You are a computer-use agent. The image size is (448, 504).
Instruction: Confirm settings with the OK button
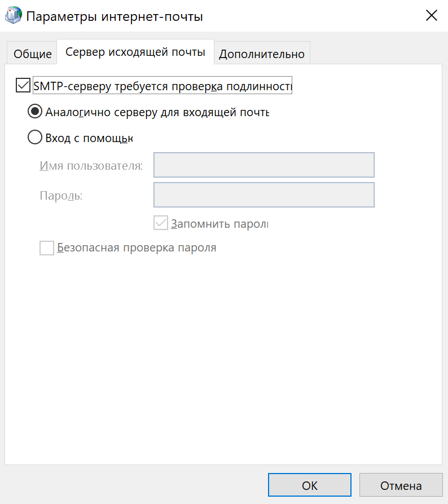tap(310, 485)
